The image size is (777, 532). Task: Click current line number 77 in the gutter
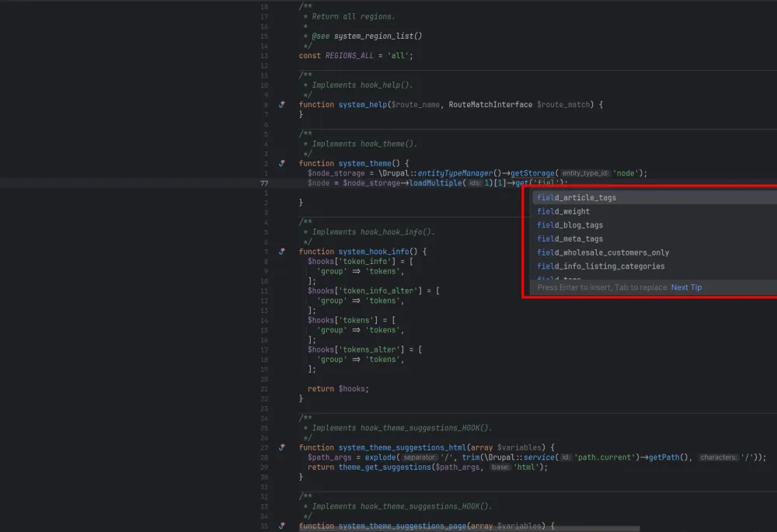264,183
